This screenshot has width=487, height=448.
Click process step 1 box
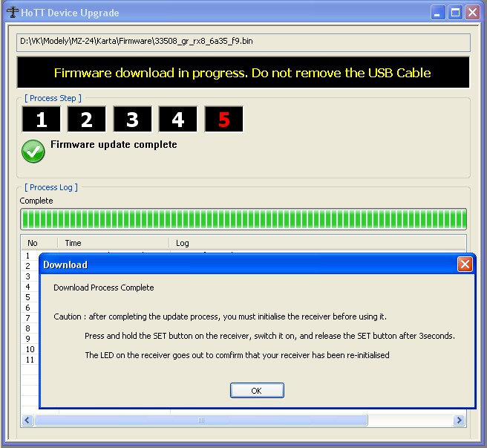(x=42, y=120)
